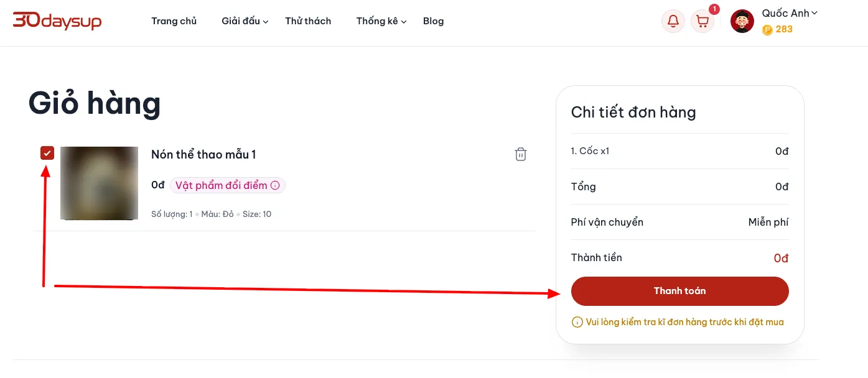Click the 30daysup logo
The image size is (868, 378).
coord(57,21)
